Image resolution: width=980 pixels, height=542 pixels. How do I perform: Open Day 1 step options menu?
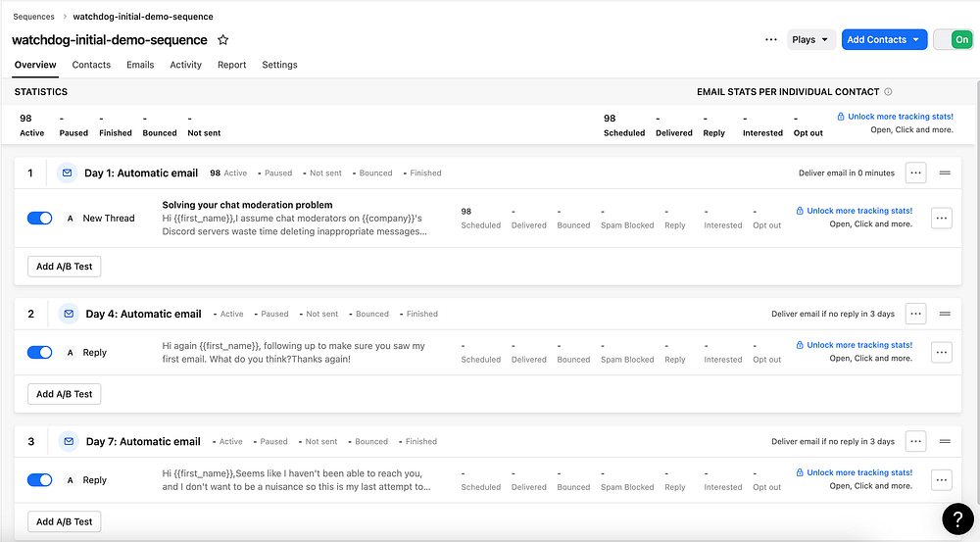[915, 173]
